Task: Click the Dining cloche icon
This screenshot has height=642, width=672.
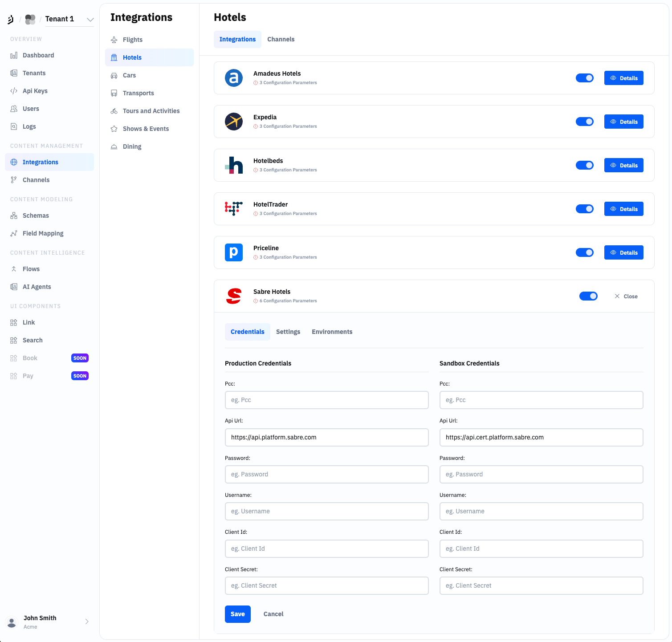Action: point(114,146)
